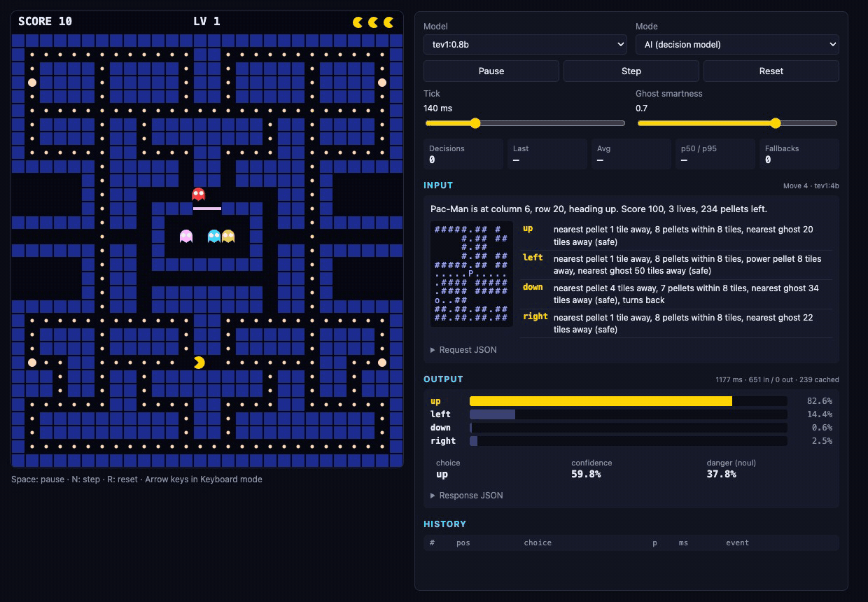
Task: Click the Avg stat card
Action: 631,154
